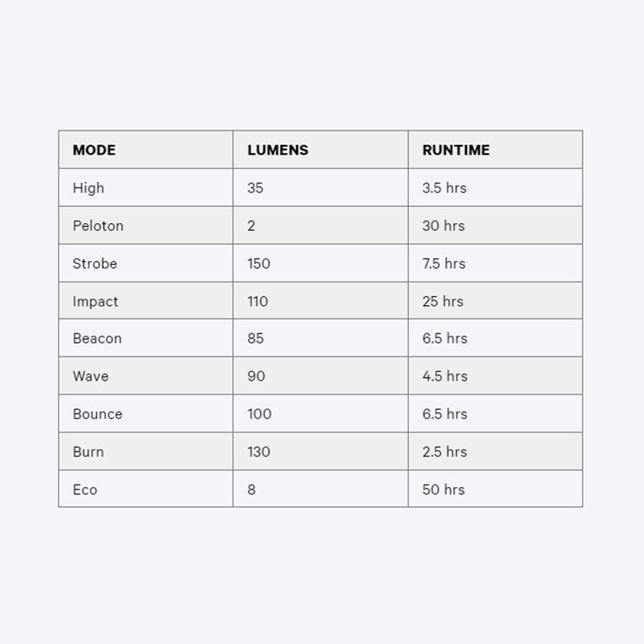Click the RUNTIME column header
This screenshot has width=644, height=644.
(495, 150)
